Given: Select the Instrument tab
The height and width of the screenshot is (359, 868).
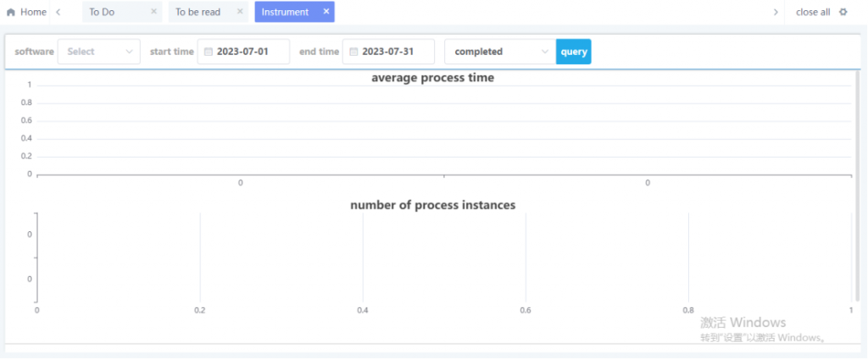Looking at the screenshot, I should click(285, 12).
